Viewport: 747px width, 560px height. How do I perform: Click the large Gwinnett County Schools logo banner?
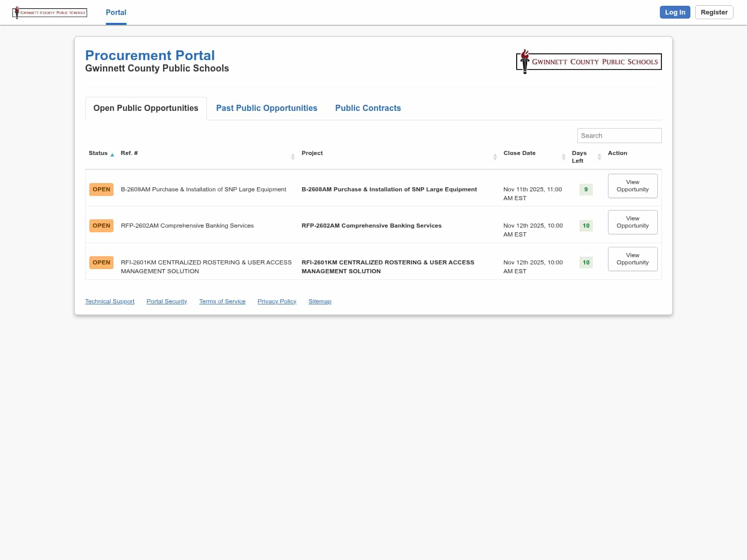tap(589, 62)
